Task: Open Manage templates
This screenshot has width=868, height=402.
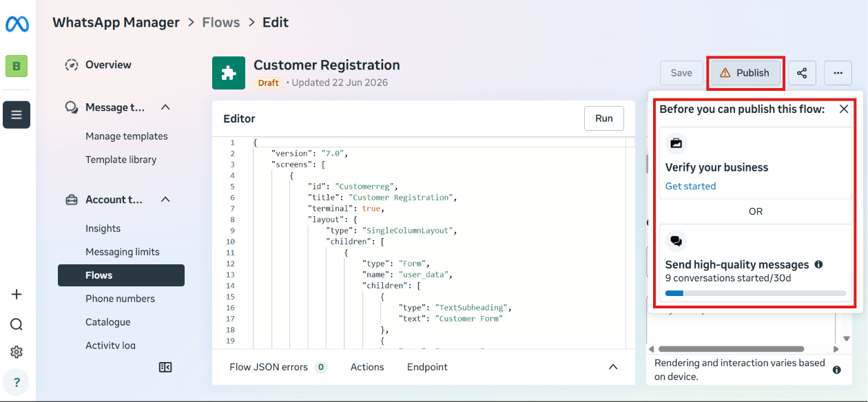Action: [x=127, y=136]
